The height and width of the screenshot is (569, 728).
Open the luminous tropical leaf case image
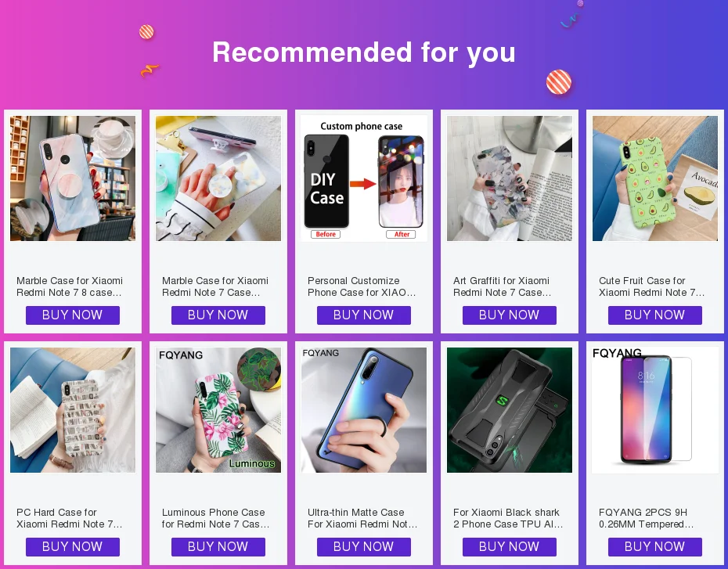218,410
